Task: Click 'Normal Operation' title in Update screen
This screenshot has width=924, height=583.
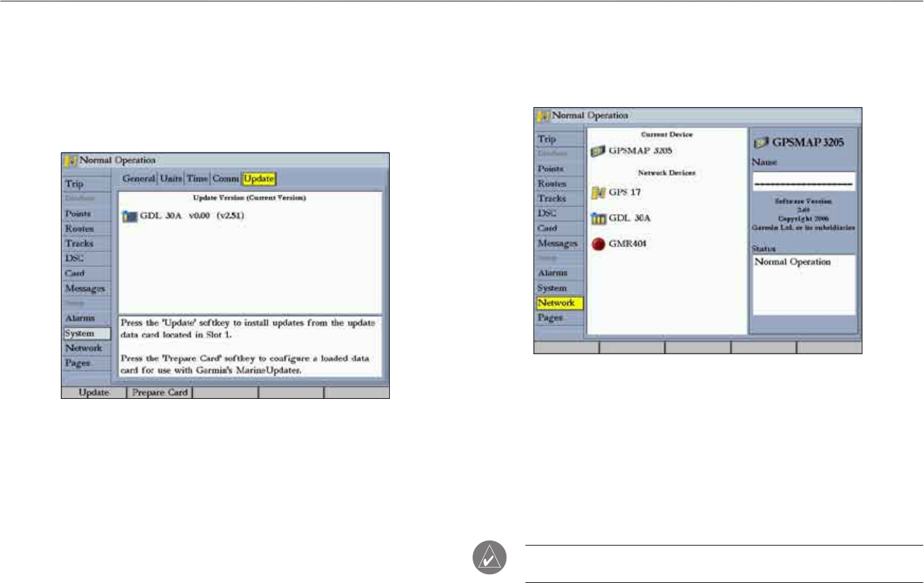Action: coord(117,159)
